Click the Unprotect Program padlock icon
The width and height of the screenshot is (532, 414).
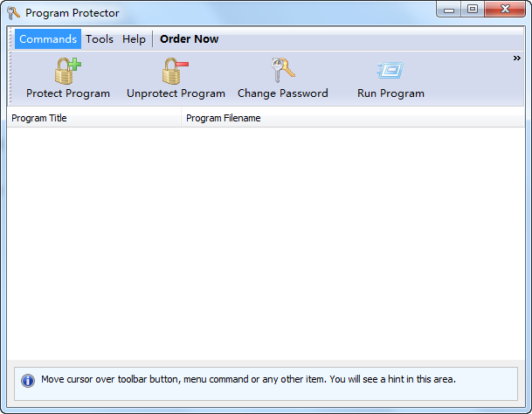(x=175, y=71)
